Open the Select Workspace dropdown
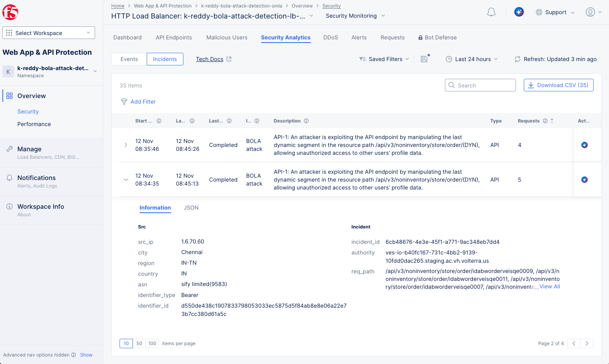This screenshot has height=364, width=609. coord(49,33)
